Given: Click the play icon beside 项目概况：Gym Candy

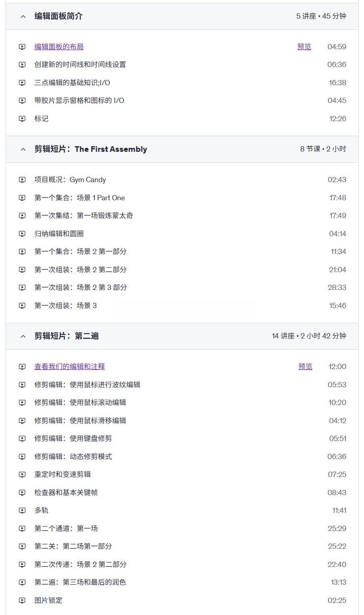Looking at the screenshot, I should (x=23, y=179).
